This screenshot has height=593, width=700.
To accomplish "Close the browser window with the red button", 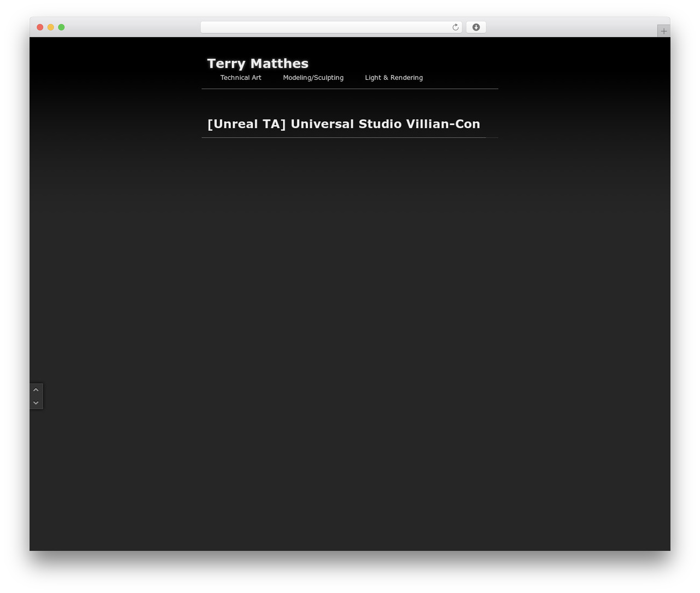I will (x=40, y=27).
